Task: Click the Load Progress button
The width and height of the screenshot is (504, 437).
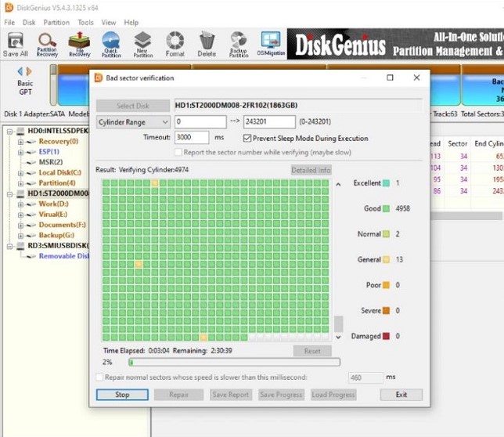Action: [333, 395]
